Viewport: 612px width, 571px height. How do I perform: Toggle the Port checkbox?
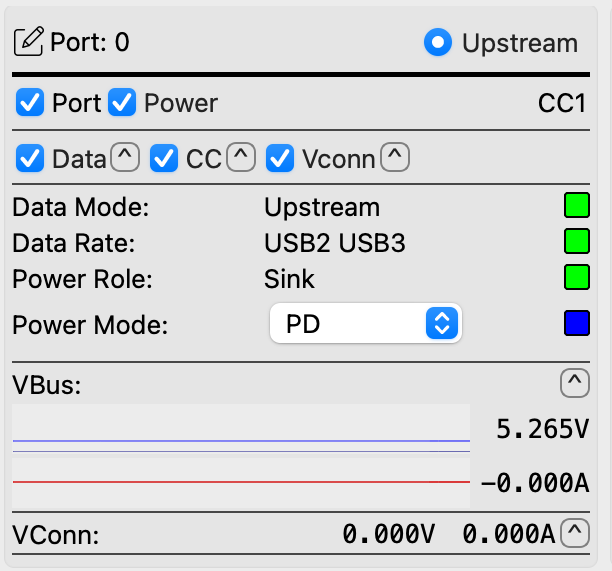[x=30, y=102]
